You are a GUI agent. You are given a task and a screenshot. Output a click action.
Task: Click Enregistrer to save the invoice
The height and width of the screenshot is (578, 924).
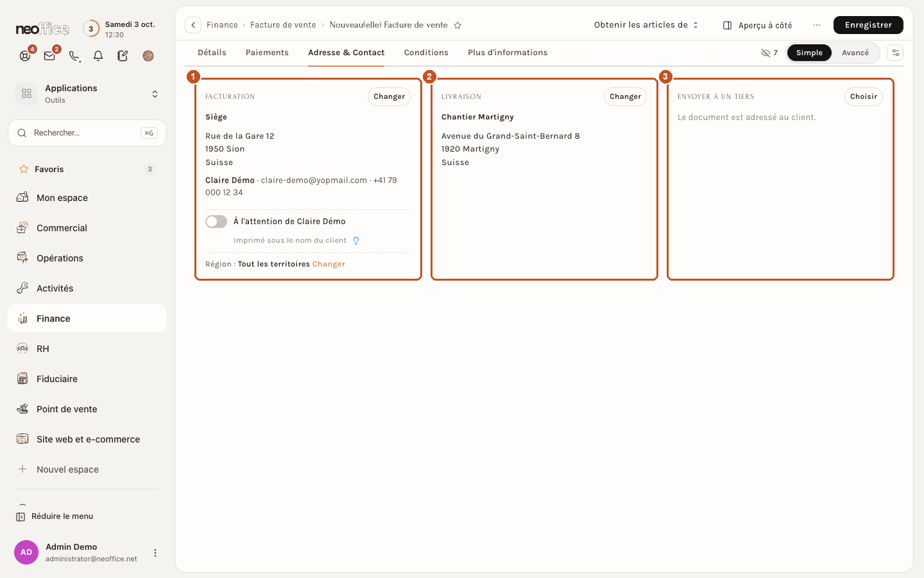click(868, 25)
